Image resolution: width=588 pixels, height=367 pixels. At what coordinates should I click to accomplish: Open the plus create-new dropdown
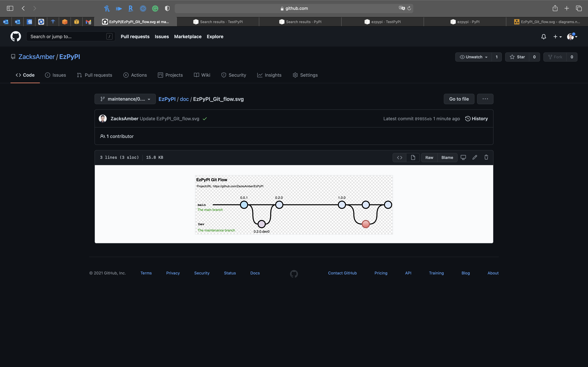tap(557, 37)
